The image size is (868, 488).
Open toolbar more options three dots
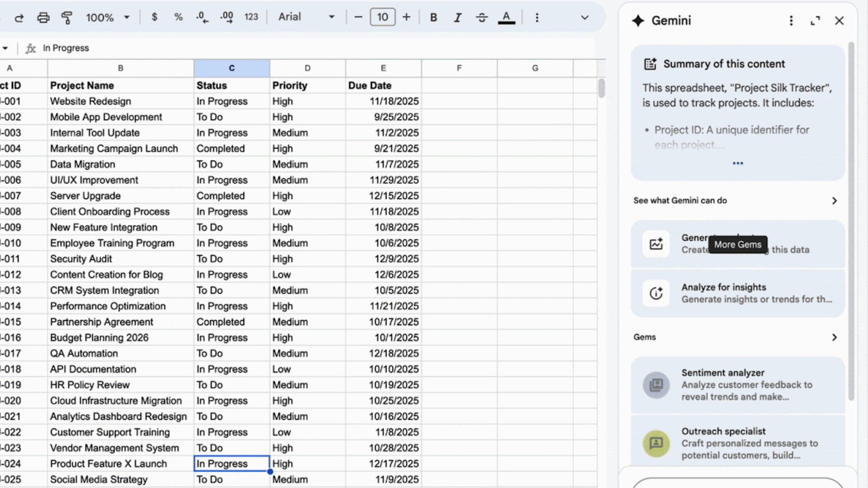(x=537, y=18)
